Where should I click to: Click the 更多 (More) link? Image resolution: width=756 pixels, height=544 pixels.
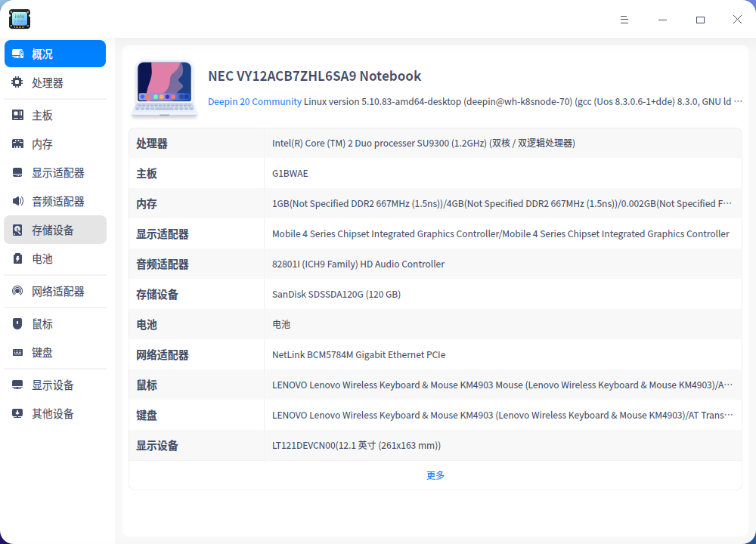coord(435,475)
